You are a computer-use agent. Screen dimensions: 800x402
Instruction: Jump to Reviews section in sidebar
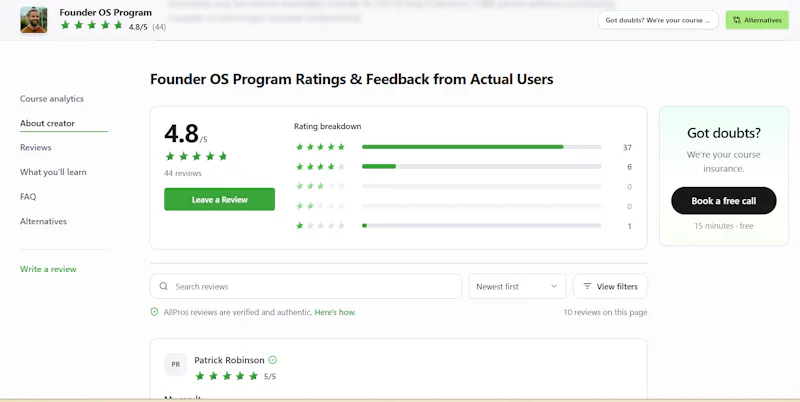point(36,147)
